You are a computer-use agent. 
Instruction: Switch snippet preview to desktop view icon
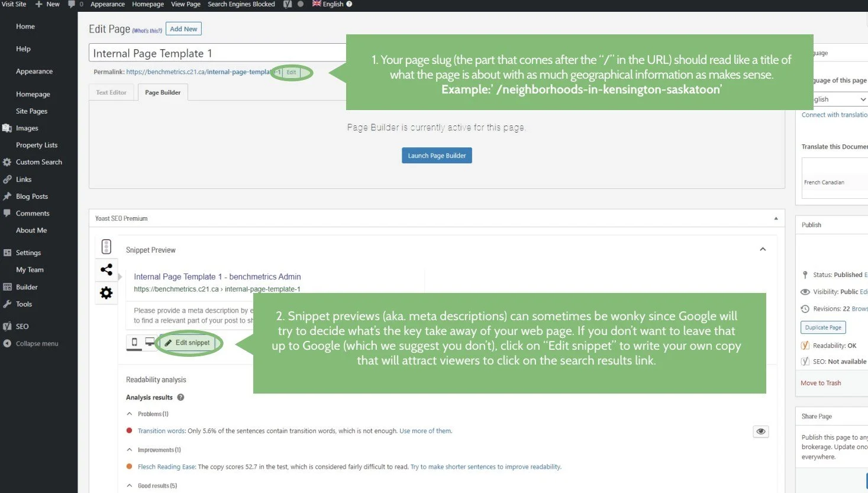(150, 342)
